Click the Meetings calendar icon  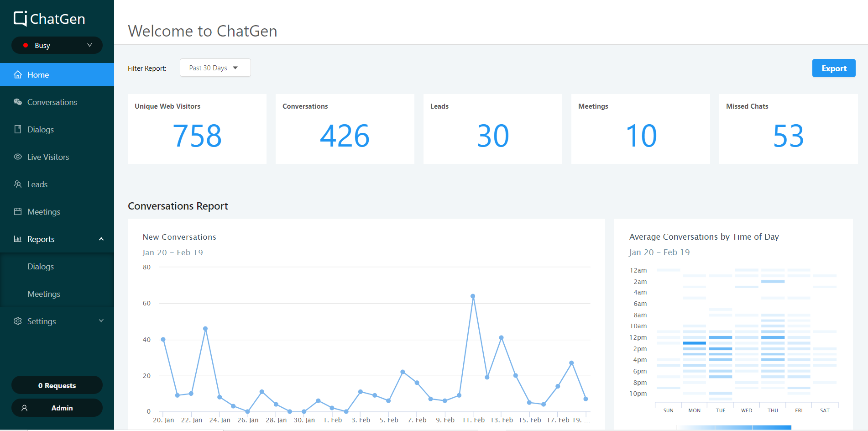(18, 211)
